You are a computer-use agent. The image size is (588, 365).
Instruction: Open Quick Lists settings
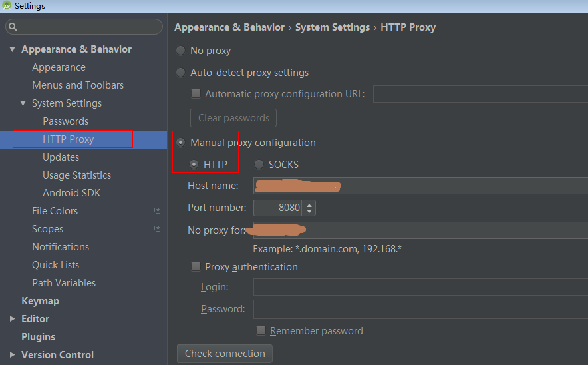[x=55, y=265]
